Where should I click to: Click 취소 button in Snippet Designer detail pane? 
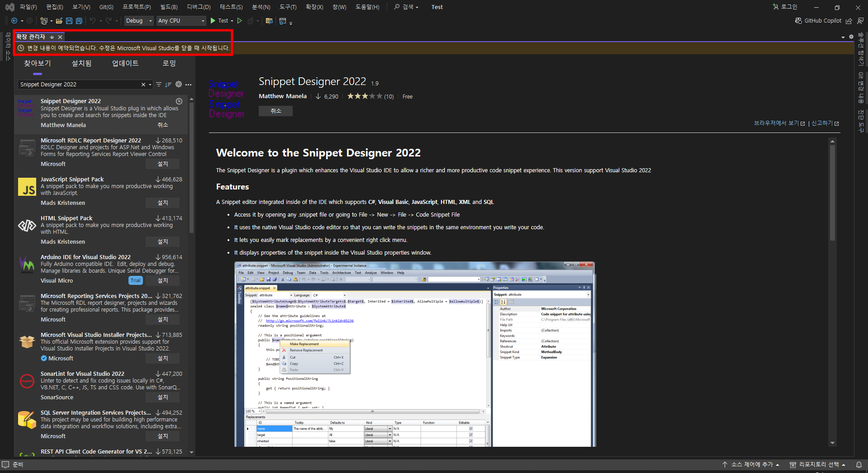pos(275,111)
